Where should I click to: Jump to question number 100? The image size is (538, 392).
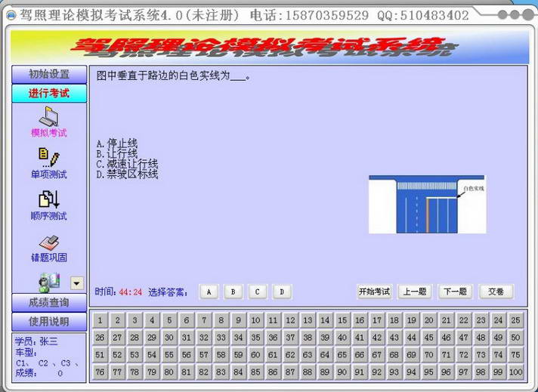pos(515,372)
